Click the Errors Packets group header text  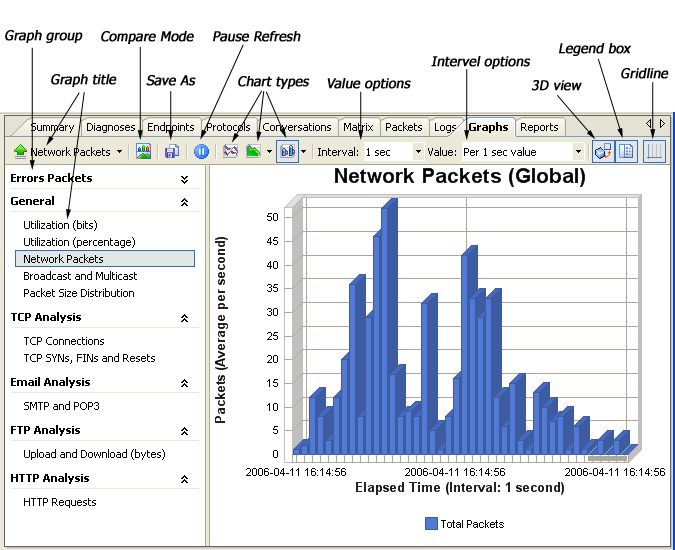(x=51, y=178)
